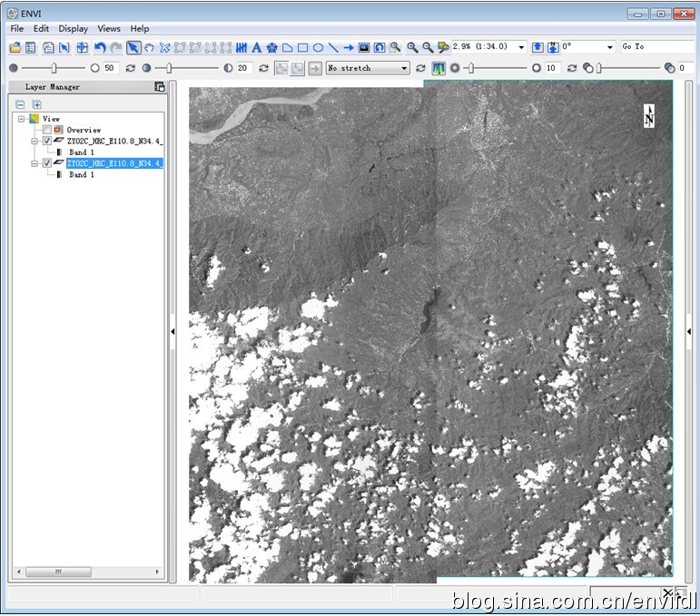Uncheck the first ZY02C_HRC layer checkbox
Viewport: 700px width, 616px height.
coord(47,141)
